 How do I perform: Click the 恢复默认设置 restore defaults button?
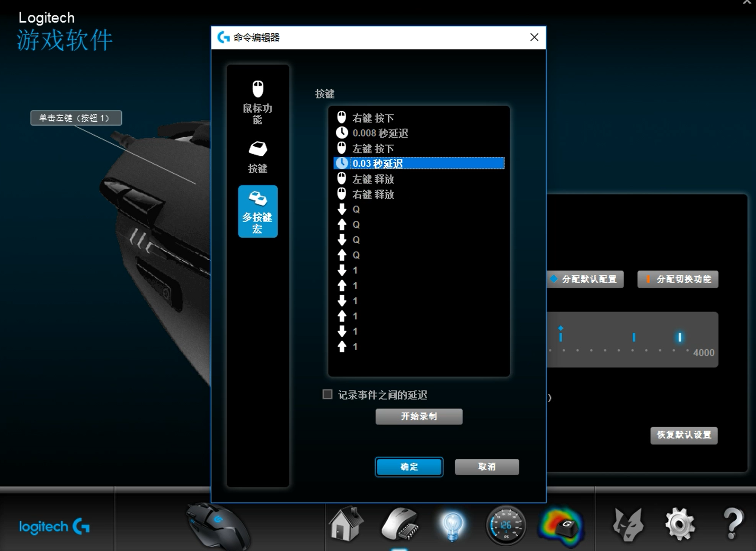tap(684, 435)
